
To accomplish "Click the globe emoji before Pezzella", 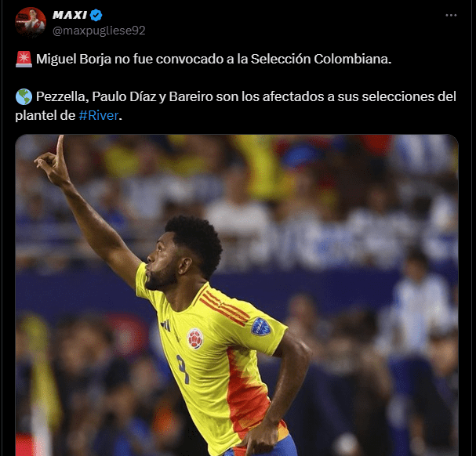I will tap(24, 97).
